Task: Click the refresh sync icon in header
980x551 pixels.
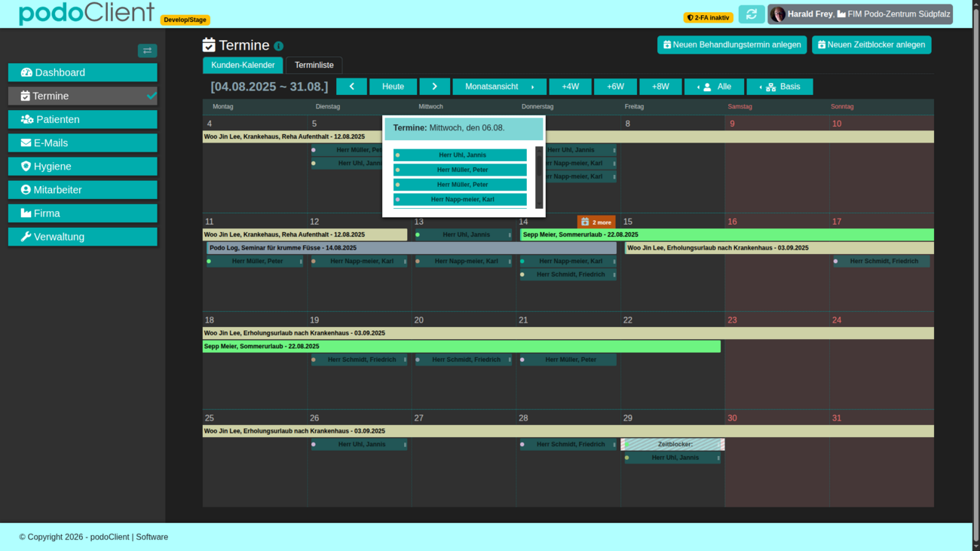Action: coord(751,14)
